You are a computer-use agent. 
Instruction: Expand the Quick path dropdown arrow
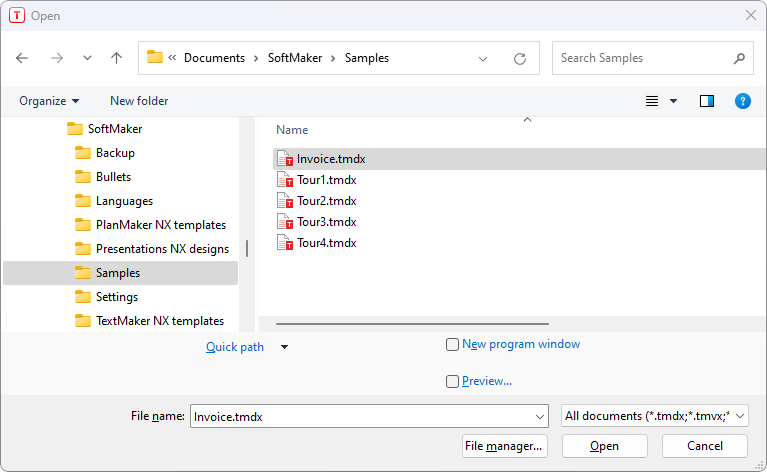(x=284, y=347)
